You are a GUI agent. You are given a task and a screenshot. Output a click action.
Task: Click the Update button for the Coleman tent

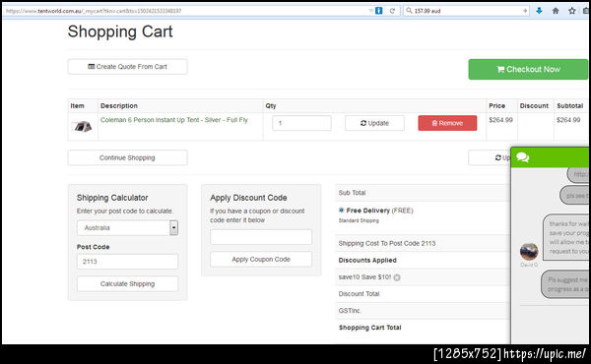[x=374, y=123]
